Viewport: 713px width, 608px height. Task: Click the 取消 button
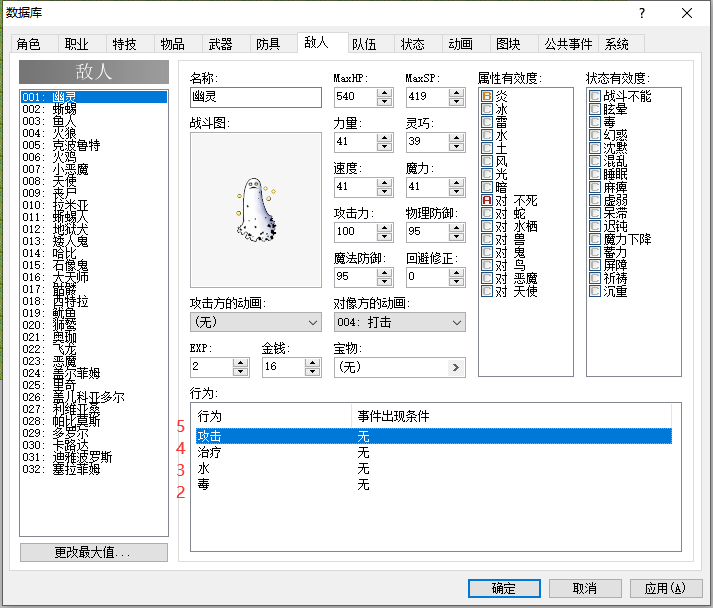(x=585, y=588)
